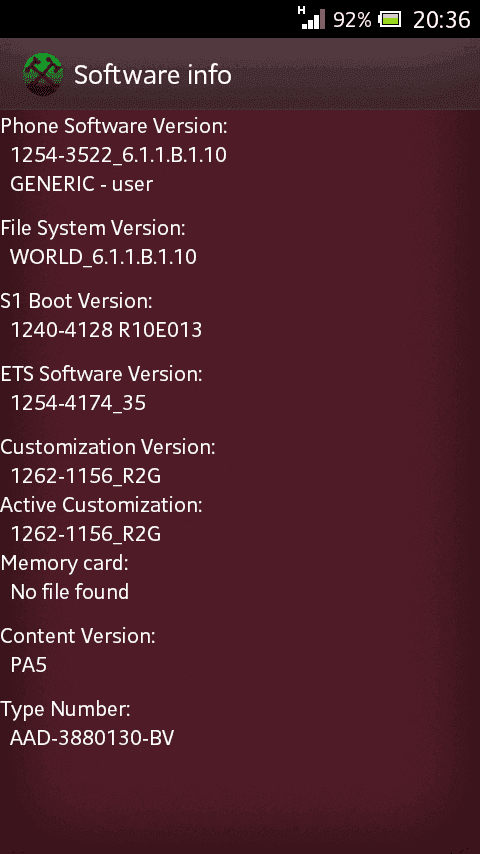Tap the 92% battery percentage text
The width and height of the screenshot is (480, 854).
pyautogui.click(x=352, y=20)
